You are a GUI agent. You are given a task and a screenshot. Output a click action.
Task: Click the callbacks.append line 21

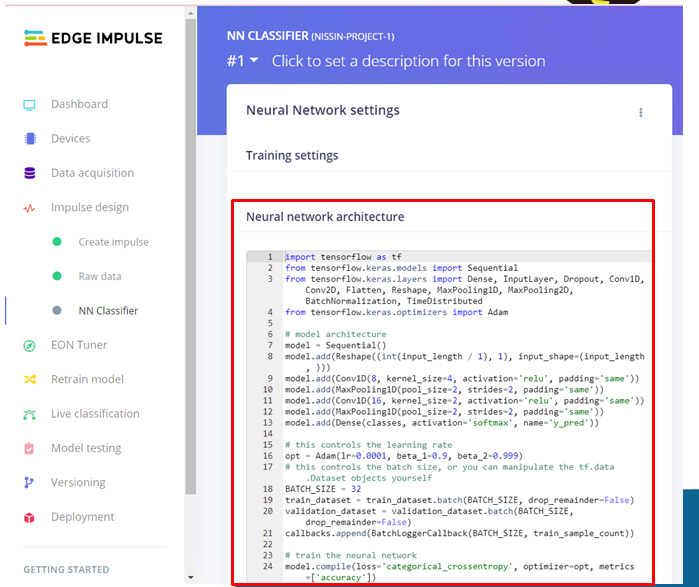pyautogui.click(x=459, y=533)
